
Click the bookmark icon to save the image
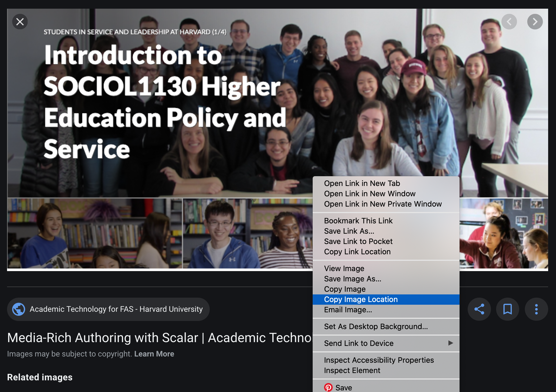tap(507, 309)
